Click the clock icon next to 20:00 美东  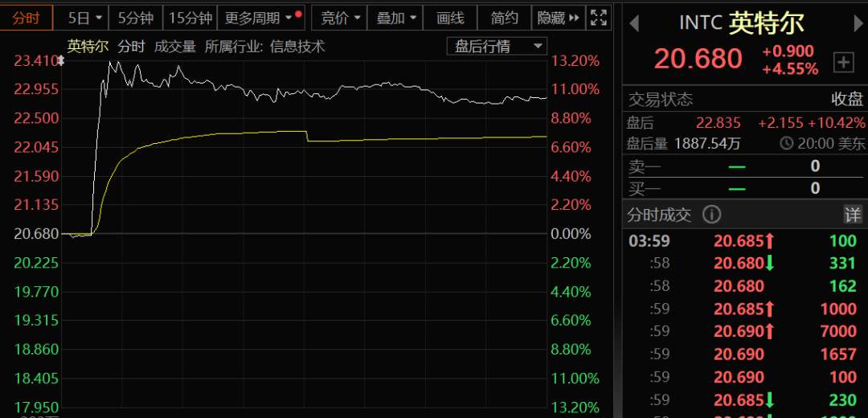point(787,144)
